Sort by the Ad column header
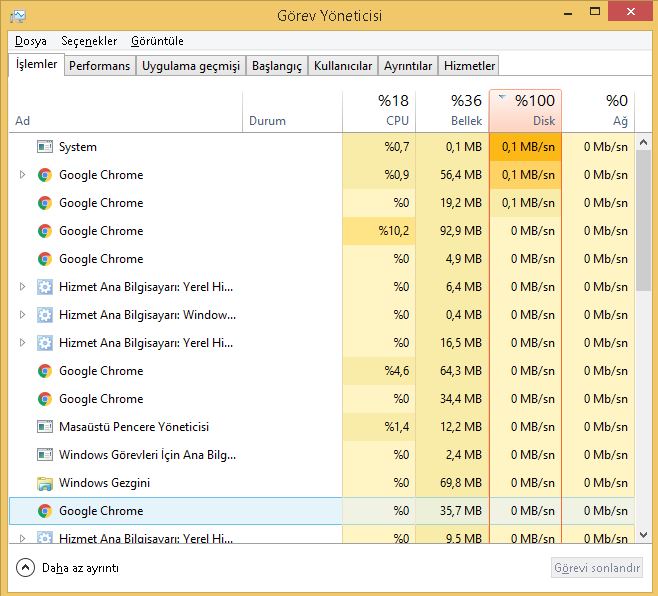Screen dimensions: 658x596 tap(125, 111)
